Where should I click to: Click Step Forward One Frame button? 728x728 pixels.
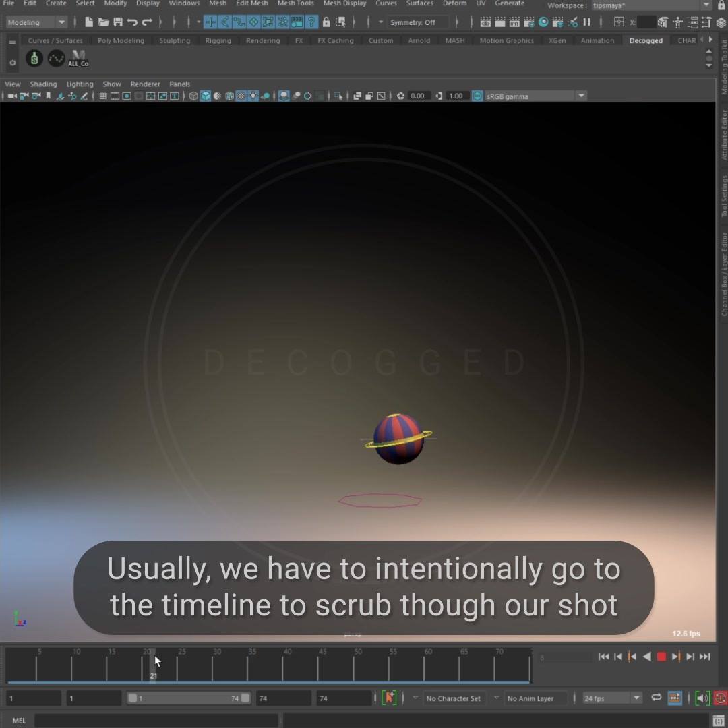[690, 657]
